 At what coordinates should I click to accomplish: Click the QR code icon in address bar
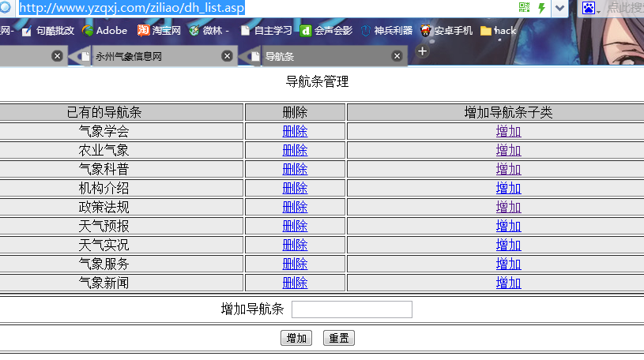point(524,7)
